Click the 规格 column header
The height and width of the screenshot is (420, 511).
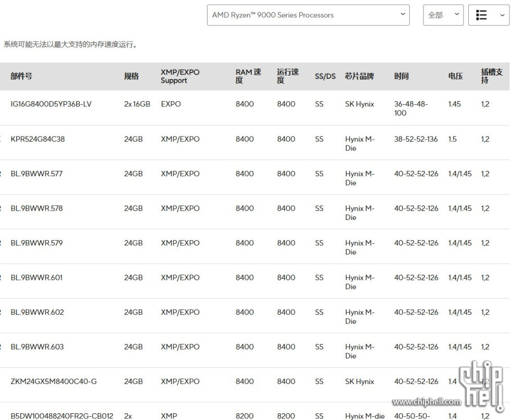pyautogui.click(x=131, y=76)
